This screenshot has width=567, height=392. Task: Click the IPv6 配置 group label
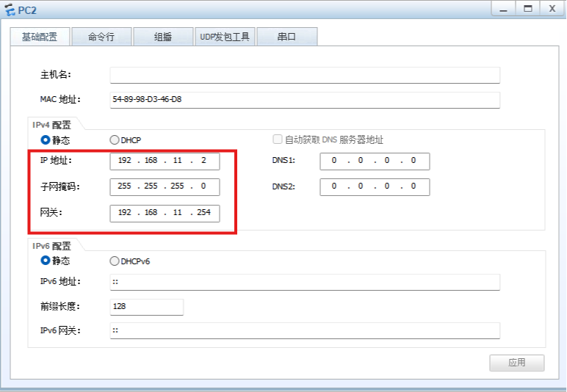(x=51, y=246)
